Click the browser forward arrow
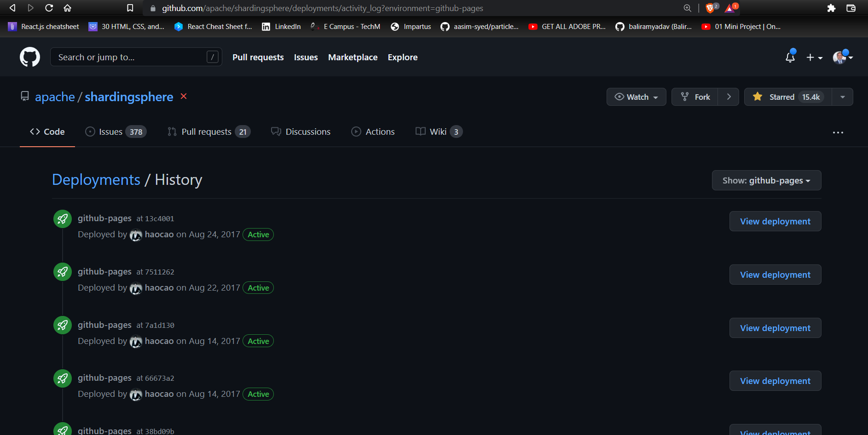The width and height of the screenshot is (868, 435). click(x=31, y=8)
